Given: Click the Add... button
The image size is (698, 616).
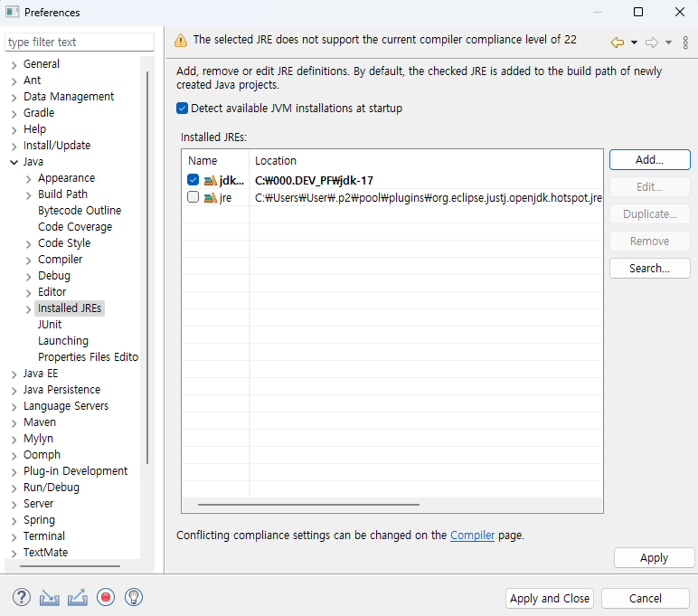Looking at the screenshot, I should click(649, 159).
